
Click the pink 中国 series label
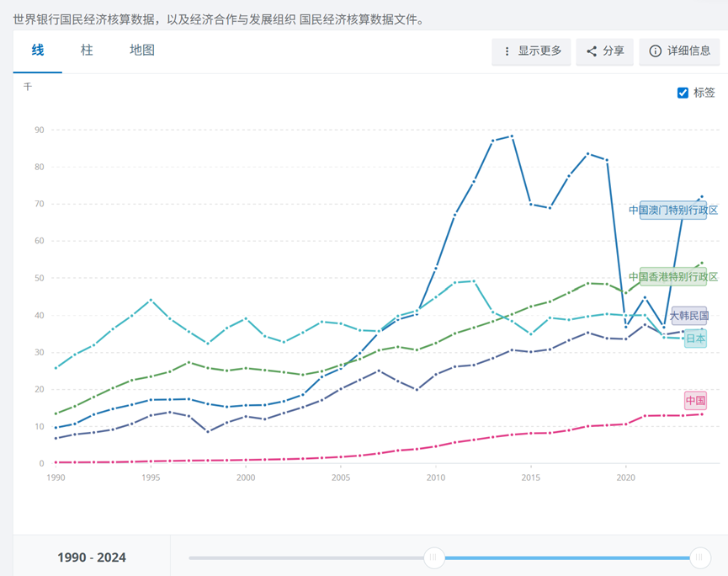695,401
